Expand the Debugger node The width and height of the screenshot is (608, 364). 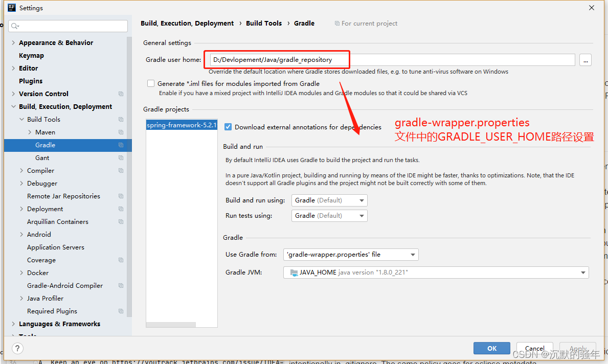click(x=21, y=184)
